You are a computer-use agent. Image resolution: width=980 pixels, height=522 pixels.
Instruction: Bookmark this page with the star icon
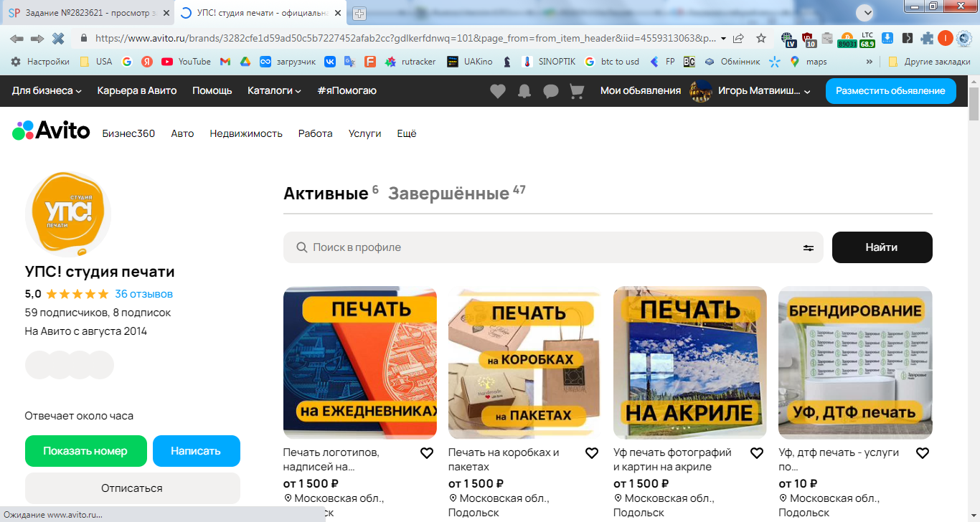(761, 38)
